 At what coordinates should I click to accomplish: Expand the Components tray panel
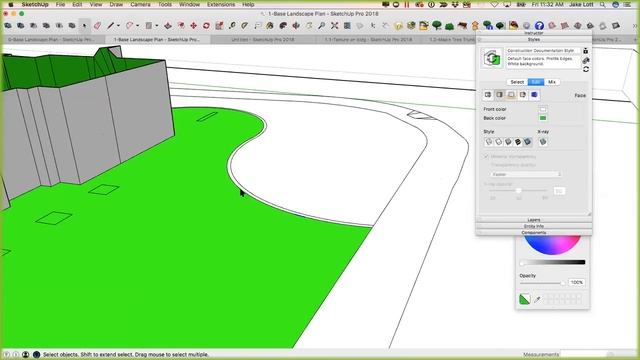[534, 232]
